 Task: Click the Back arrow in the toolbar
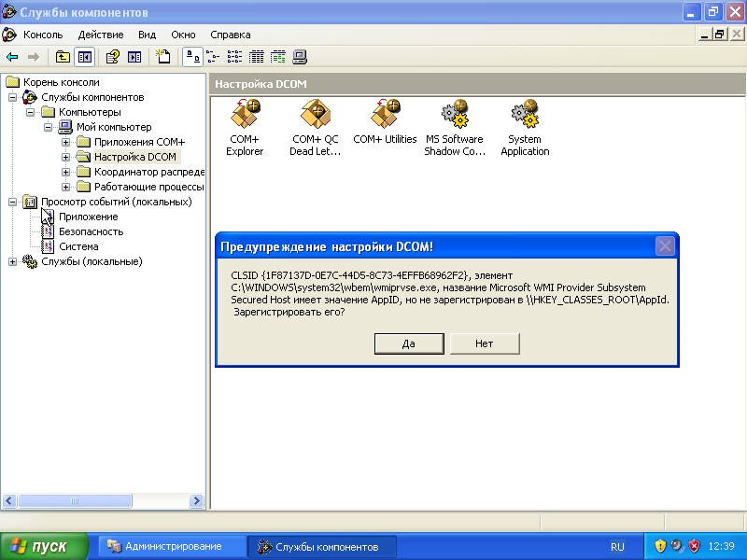click(12, 57)
